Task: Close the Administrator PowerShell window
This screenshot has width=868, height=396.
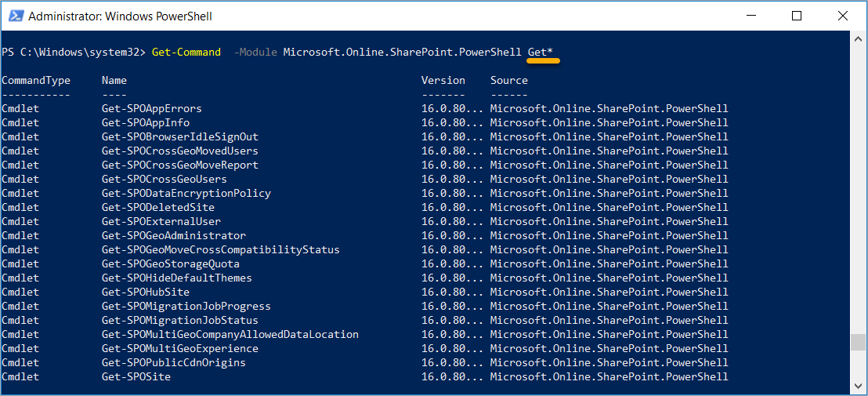Action: click(x=842, y=16)
